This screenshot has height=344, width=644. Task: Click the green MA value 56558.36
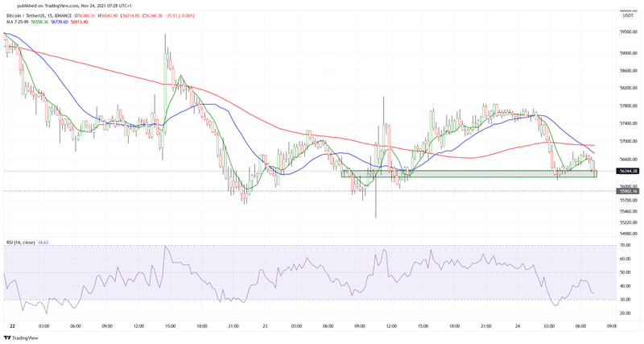pos(39,22)
